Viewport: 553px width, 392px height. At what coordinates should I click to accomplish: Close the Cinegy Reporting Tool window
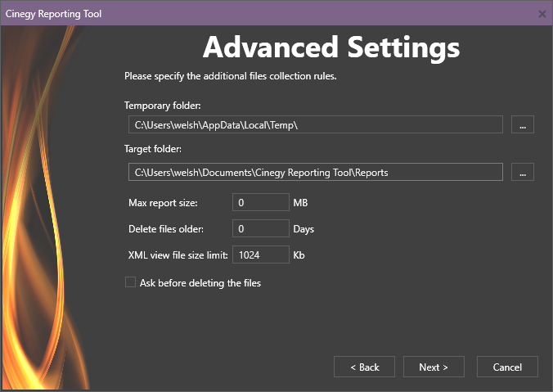coord(542,14)
